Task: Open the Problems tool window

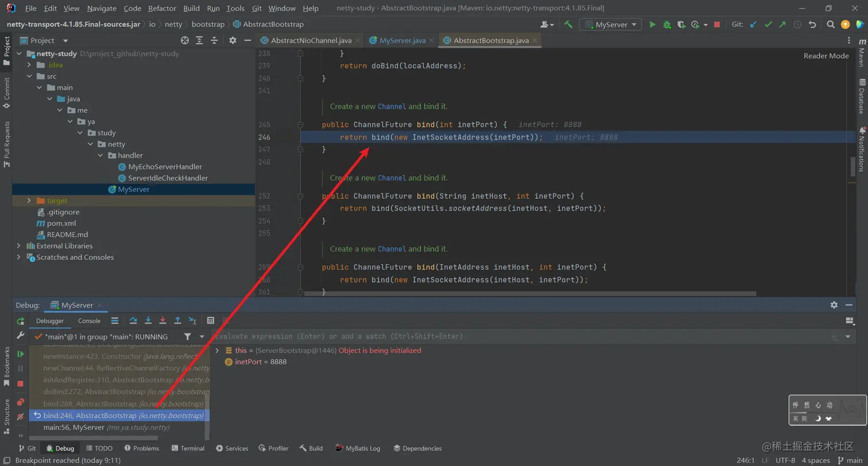Action: (x=142, y=448)
